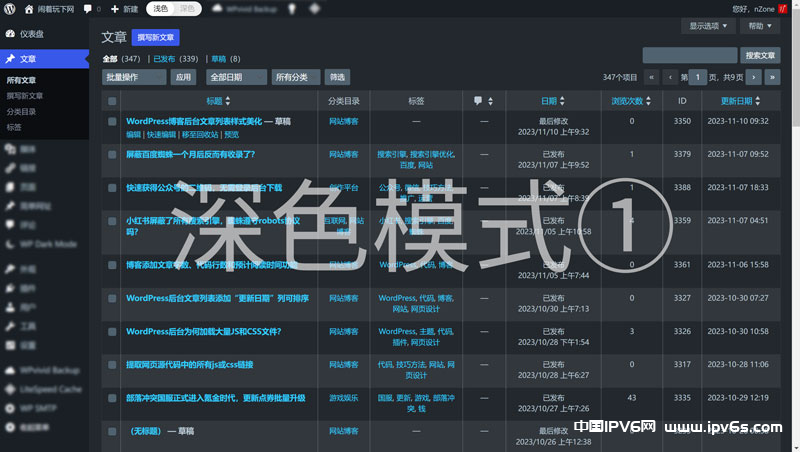
Task: Open 所有文章 submenu item
Action: tap(21, 80)
